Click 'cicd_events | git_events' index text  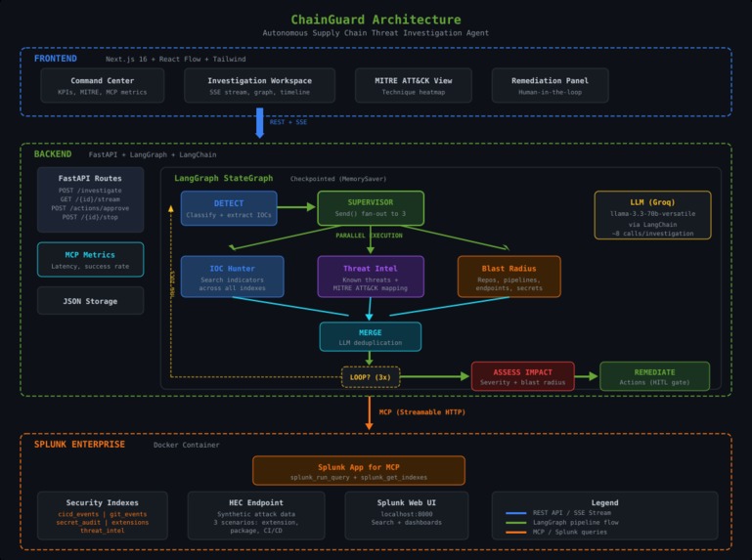pos(102,514)
